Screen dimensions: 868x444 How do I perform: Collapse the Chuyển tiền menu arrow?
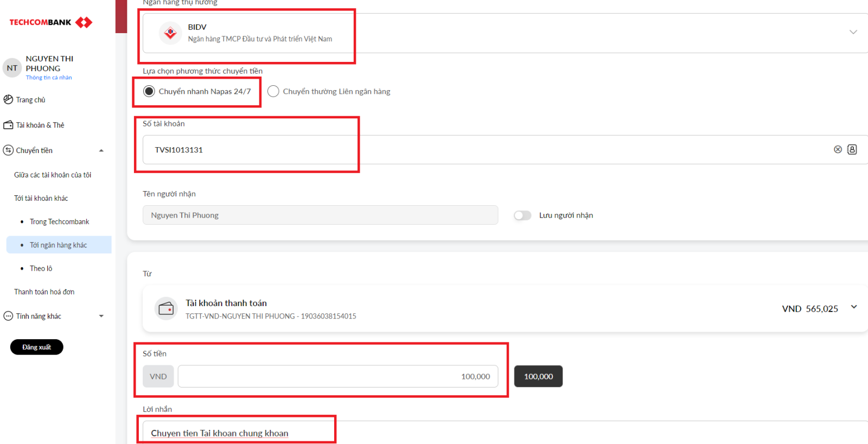tap(101, 151)
